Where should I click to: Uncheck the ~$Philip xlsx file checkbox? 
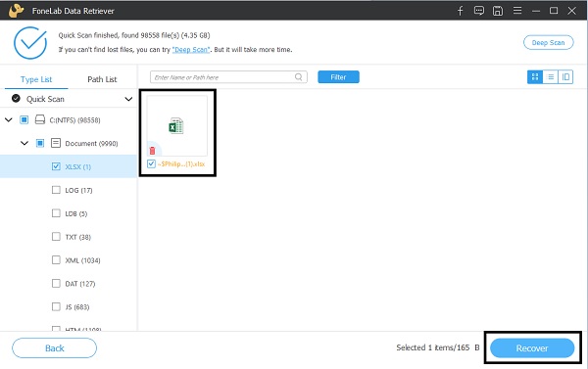[x=151, y=163]
